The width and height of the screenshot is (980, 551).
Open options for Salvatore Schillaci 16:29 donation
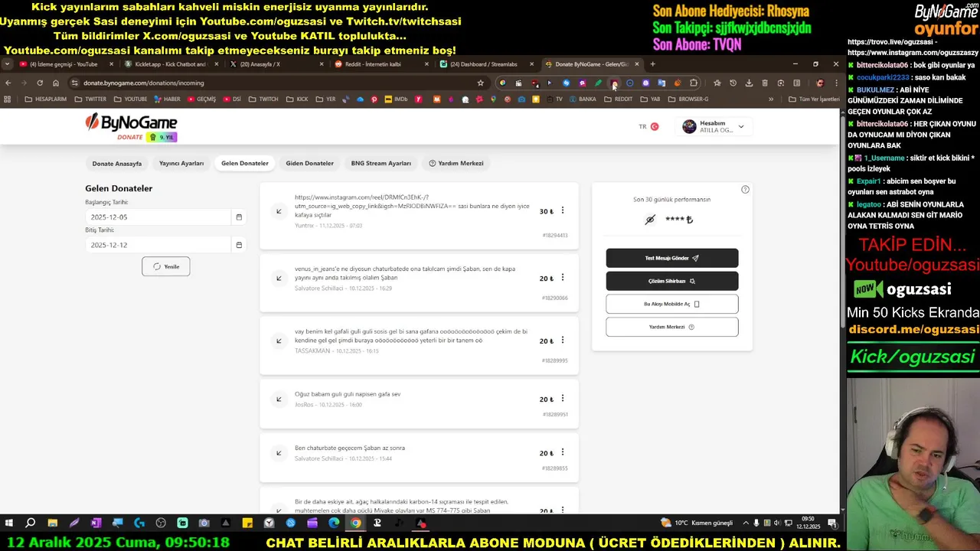[x=563, y=278]
